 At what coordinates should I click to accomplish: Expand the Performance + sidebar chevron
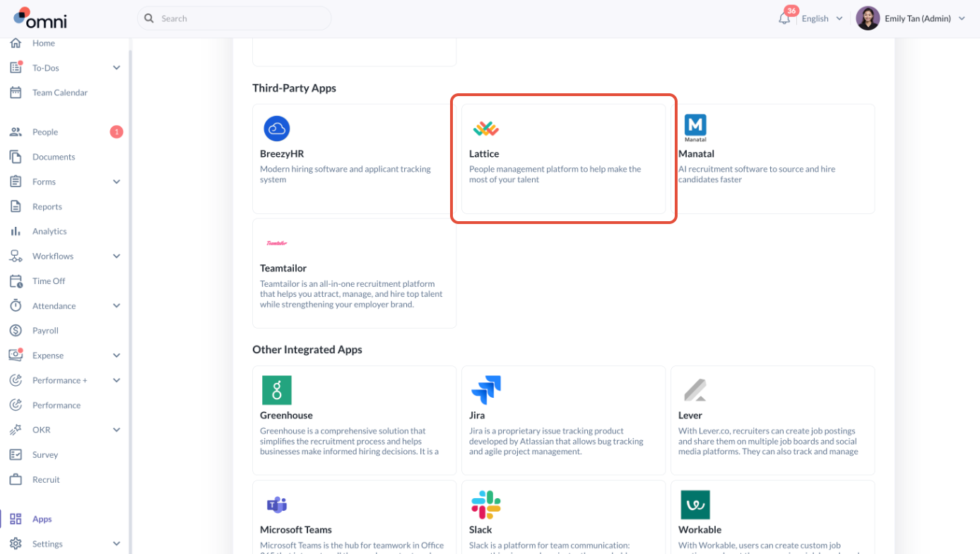[117, 380]
